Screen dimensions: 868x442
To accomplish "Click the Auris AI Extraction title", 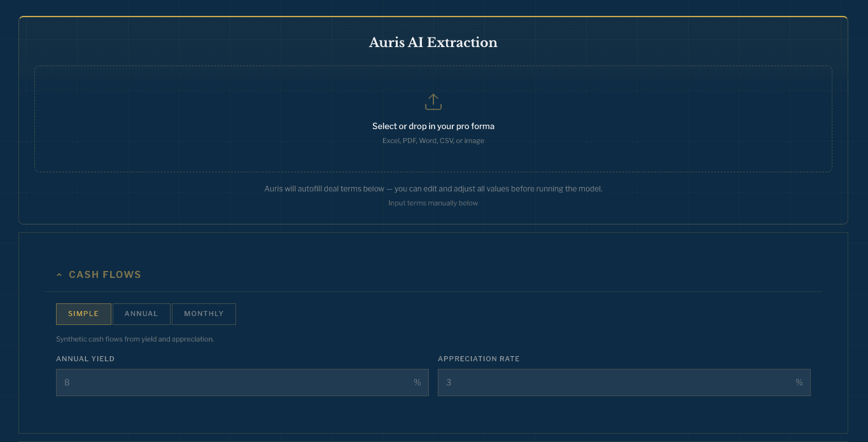I will coord(433,43).
